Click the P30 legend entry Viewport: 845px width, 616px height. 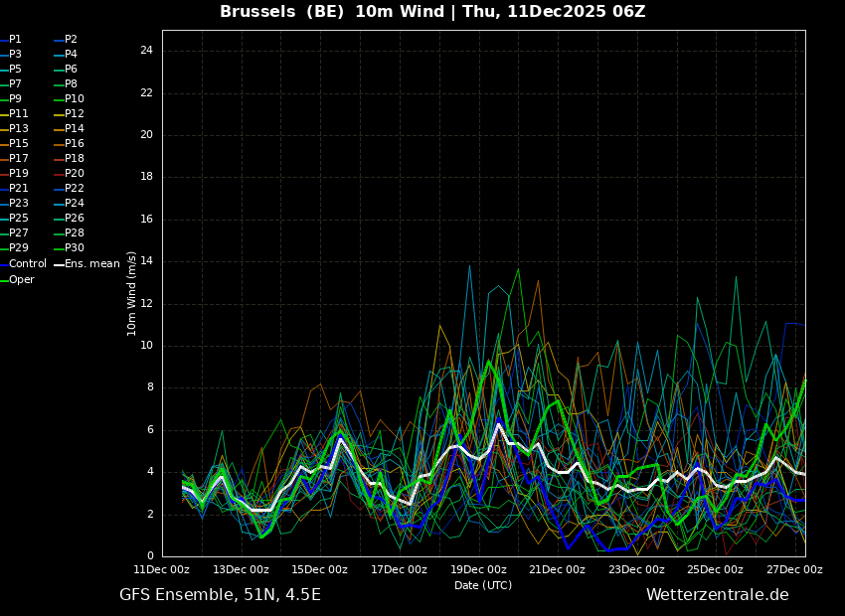point(69,247)
